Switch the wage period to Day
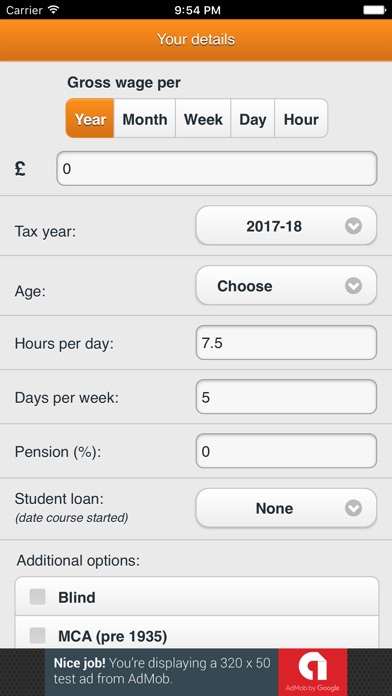This screenshot has height=696, width=392. 253,119
